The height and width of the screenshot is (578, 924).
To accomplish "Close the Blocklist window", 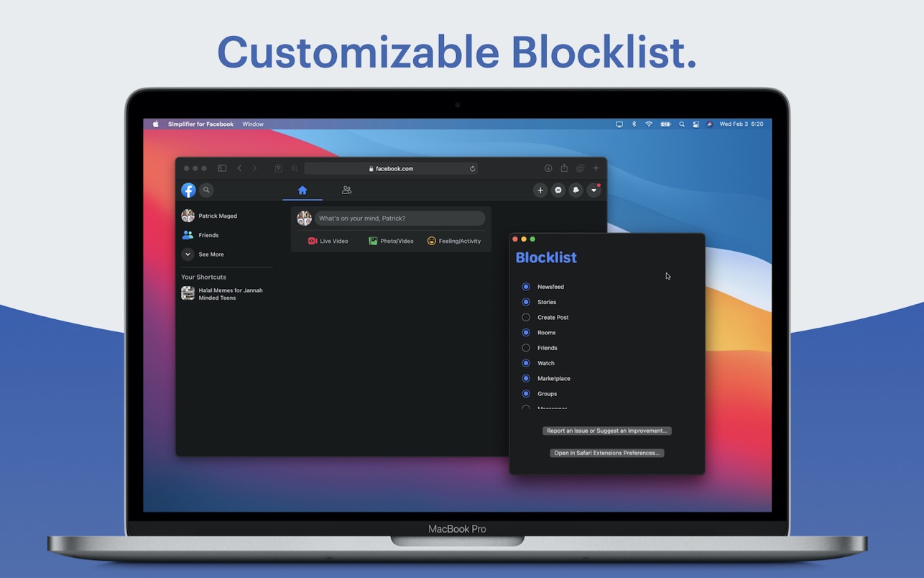I will tap(515, 239).
